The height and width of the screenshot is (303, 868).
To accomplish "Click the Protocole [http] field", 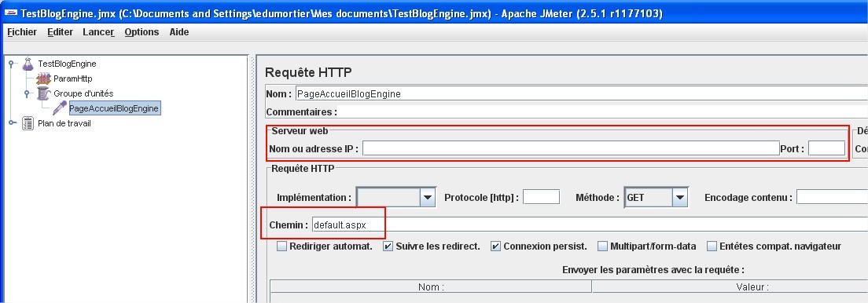I will point(542,197).
